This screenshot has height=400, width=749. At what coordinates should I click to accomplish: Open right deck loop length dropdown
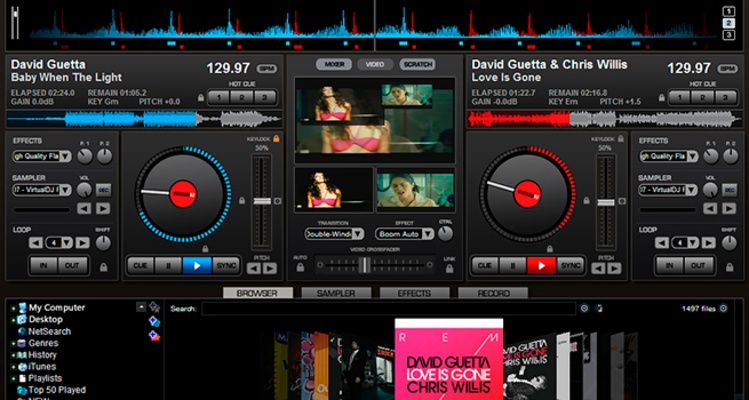coord(694,243)
